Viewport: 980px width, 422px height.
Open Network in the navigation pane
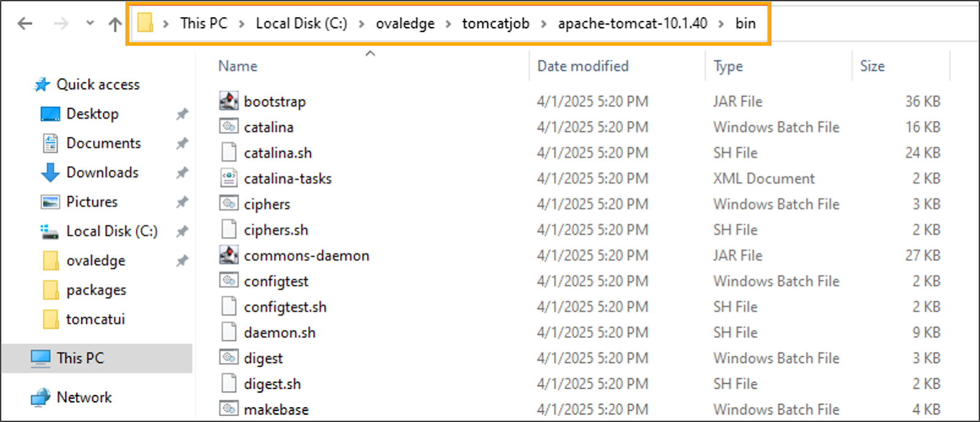coord(84,398)
